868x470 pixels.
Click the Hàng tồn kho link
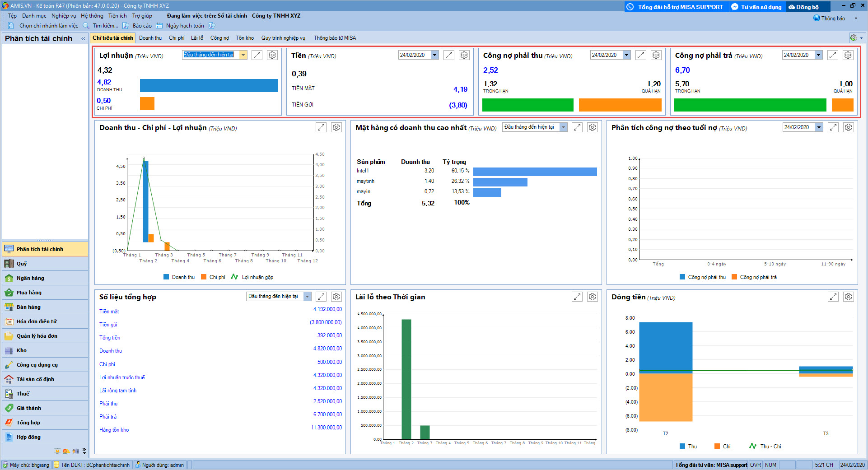point(114,430)
